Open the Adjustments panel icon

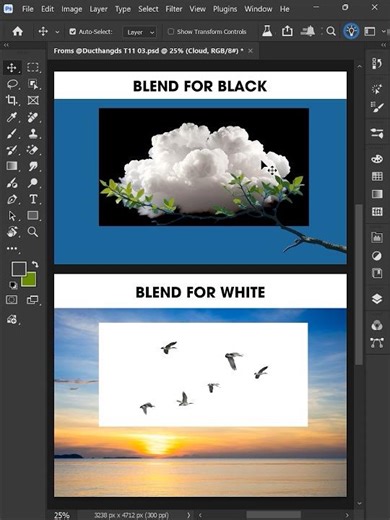click(x=377, y=256)
